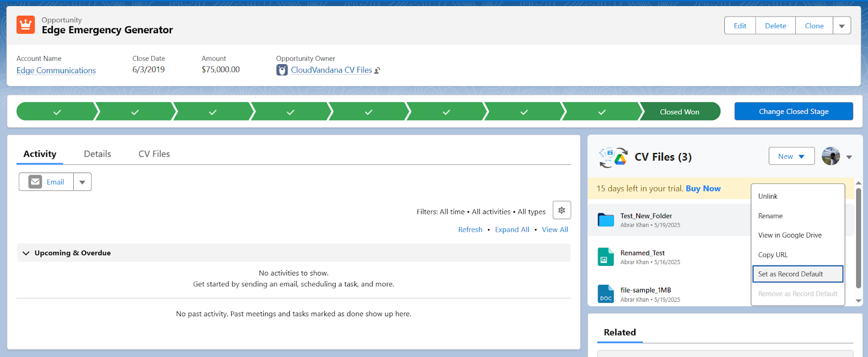
Task: Collapse the Upcoming & Overdue section
Action: [26, 253]
